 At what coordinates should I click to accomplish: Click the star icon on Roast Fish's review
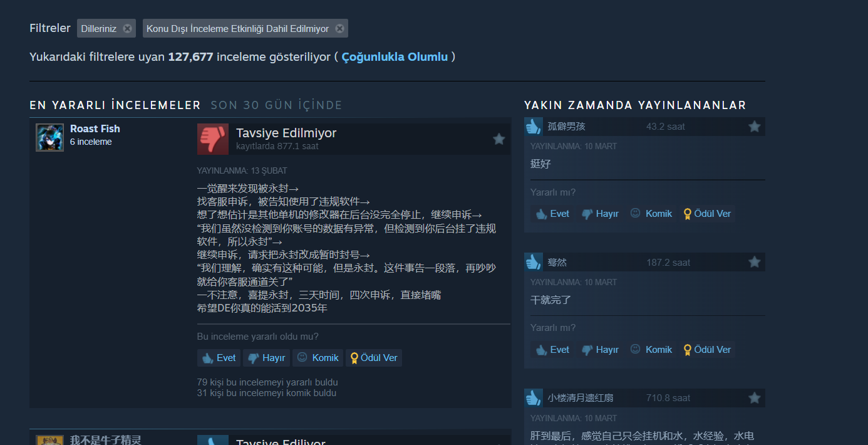(x=499, y=139)
